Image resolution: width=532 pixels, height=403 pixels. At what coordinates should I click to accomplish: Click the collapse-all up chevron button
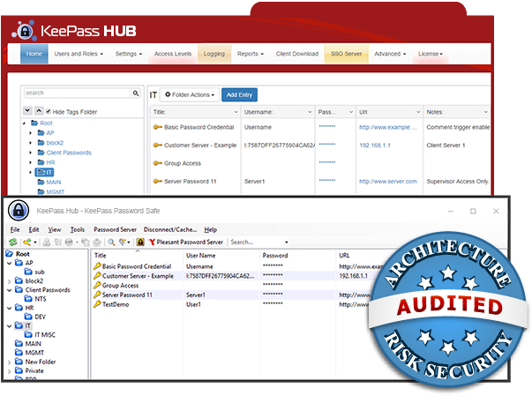pos(39,110)
